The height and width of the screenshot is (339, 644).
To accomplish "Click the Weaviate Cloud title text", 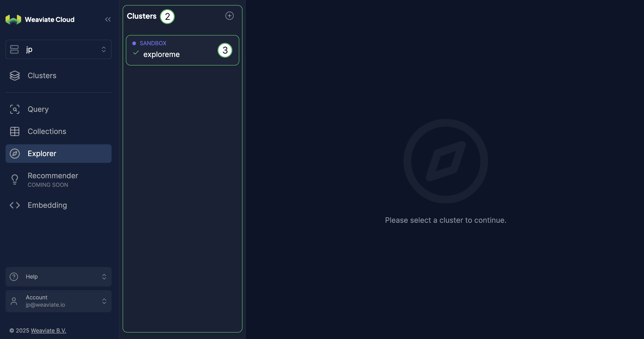I will [x=50, y=20].
